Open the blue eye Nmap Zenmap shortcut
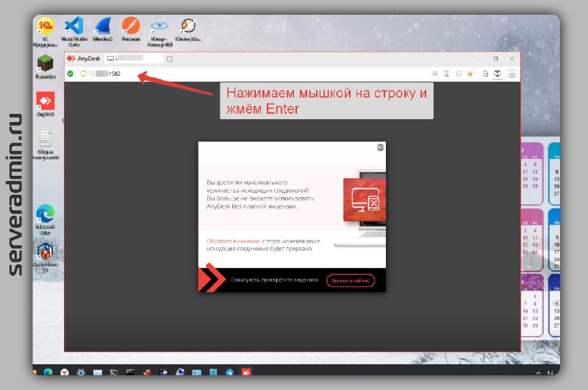Screen dimensions: 588x390 pyautogui.click(x=159, y=32)
